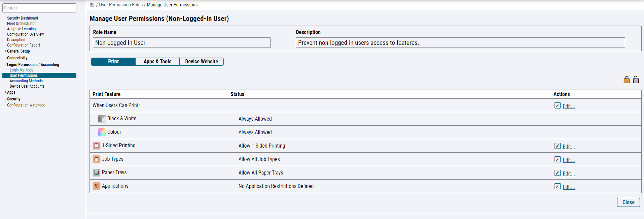Viewport: 644px width, 219px height.
Task: Expand the Apps section in sidebar
Action: click(x=6, y=92)
